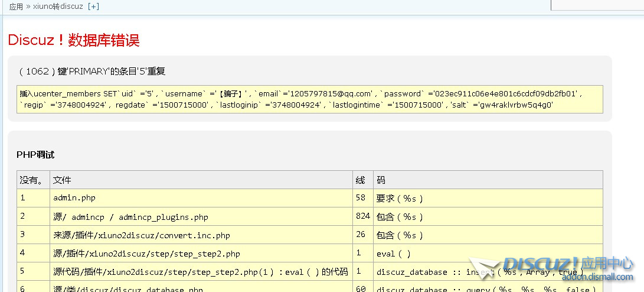Screen dimensions: 644x292
Task: Select the (1062) 键'PRIMARY' error message
Action: (x=92, y=71)
